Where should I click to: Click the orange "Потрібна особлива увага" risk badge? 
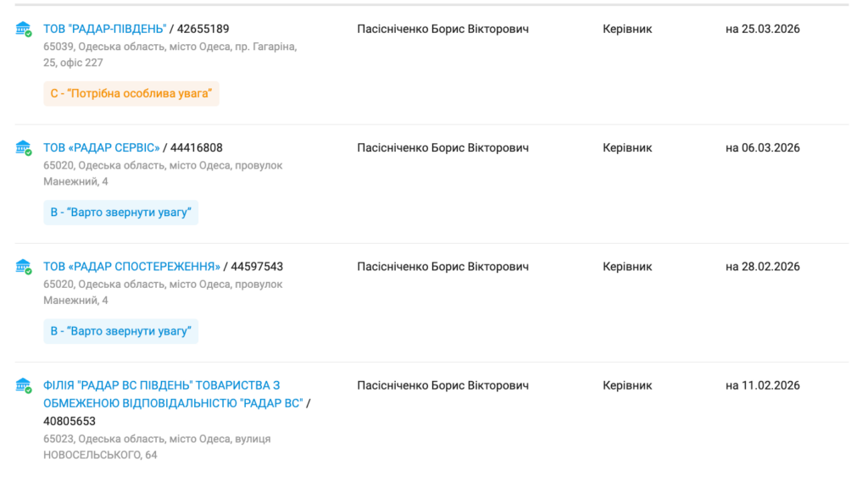(131, 93)
